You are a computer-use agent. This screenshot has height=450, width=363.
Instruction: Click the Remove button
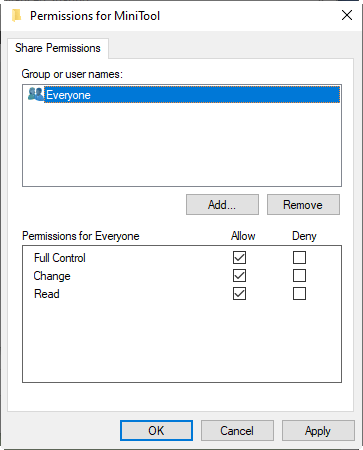click(x=303, y=205)
